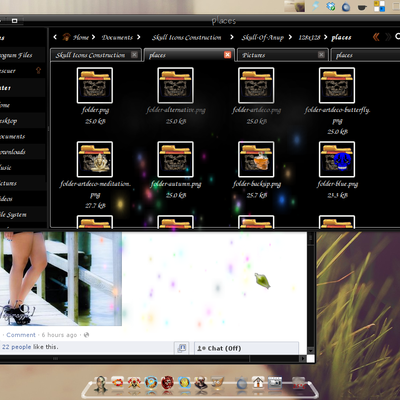Viewport: 400px width, 400px height.
Task: Select the folder-blue.png thumbnail with blue skull
Action: [x=337, y=159]
